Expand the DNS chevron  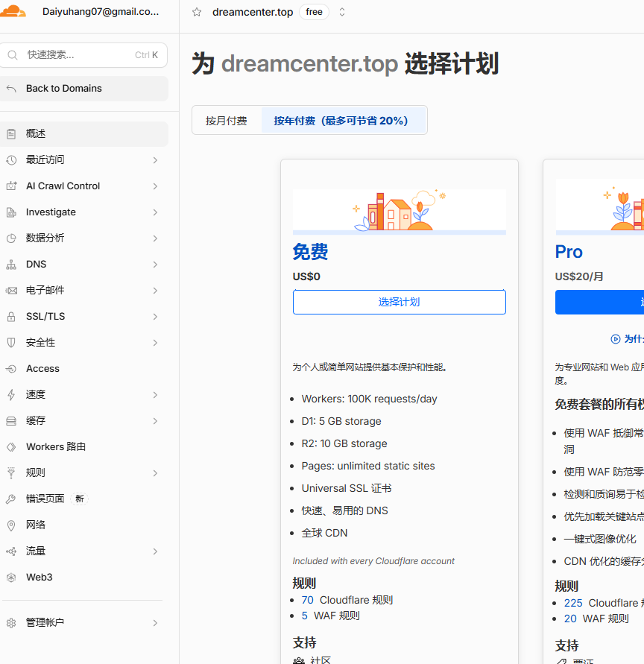(155, 265)
